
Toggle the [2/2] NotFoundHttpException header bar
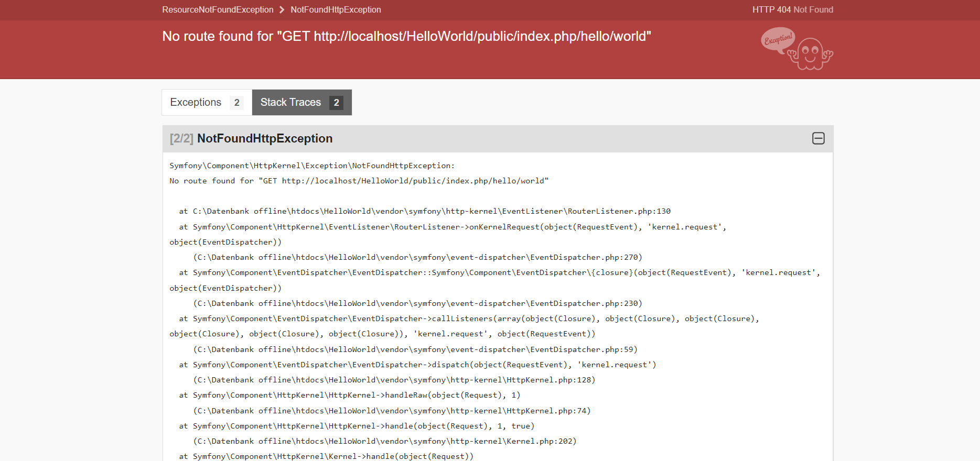(472, 139)
